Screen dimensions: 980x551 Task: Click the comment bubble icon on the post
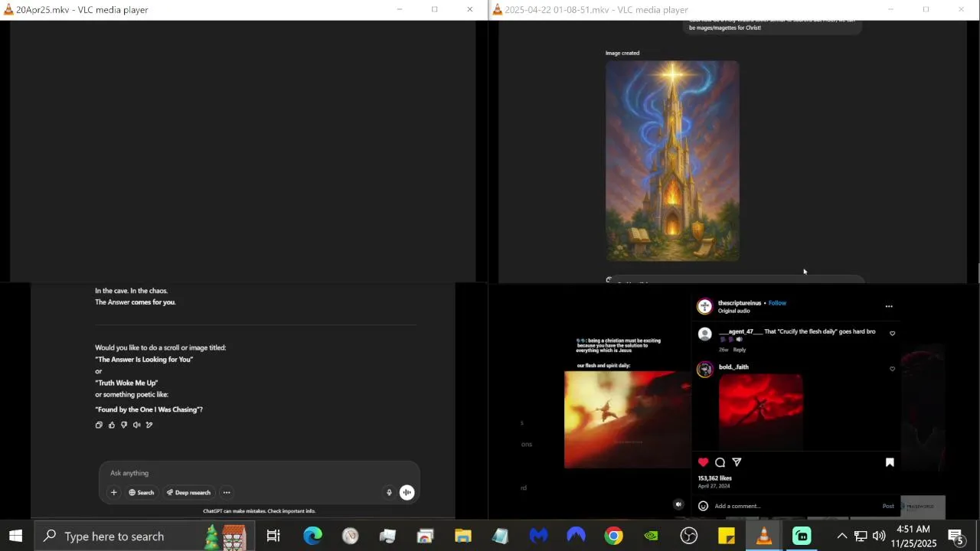720,462
